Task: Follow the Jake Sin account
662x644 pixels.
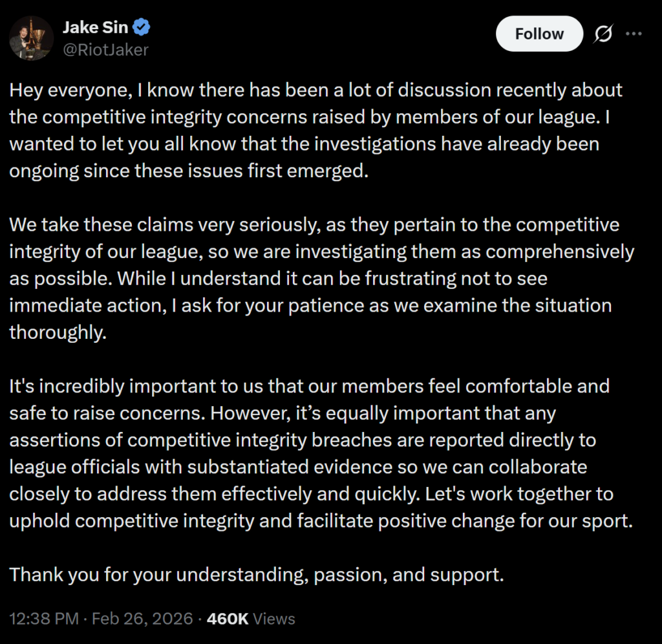Action: point(539,34)
